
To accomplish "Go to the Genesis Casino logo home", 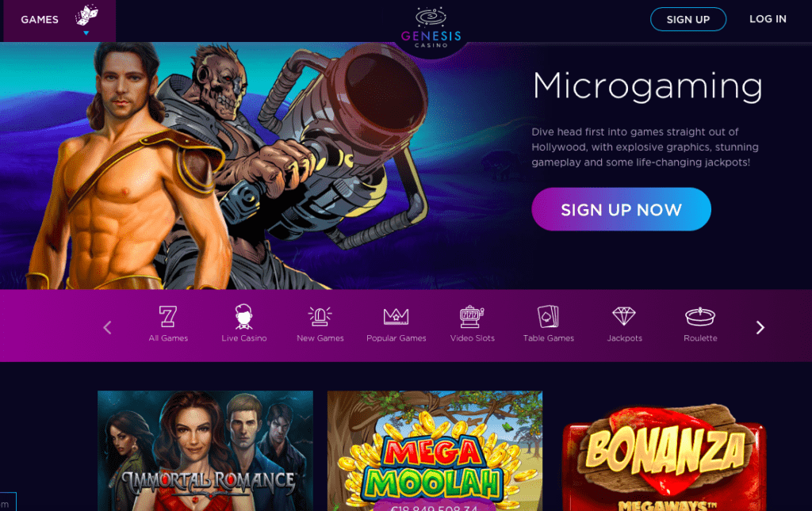I will tap(431, 28).
